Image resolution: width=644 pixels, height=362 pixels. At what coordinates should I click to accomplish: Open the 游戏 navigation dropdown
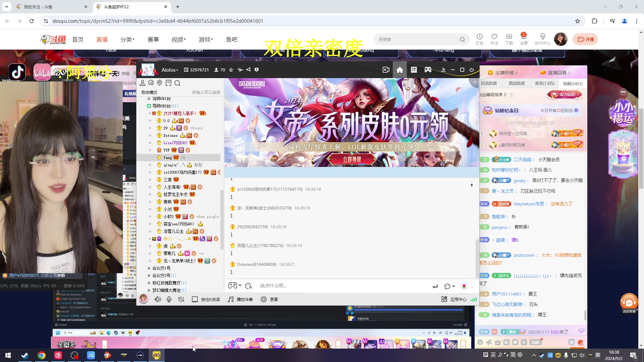(206, 40)
